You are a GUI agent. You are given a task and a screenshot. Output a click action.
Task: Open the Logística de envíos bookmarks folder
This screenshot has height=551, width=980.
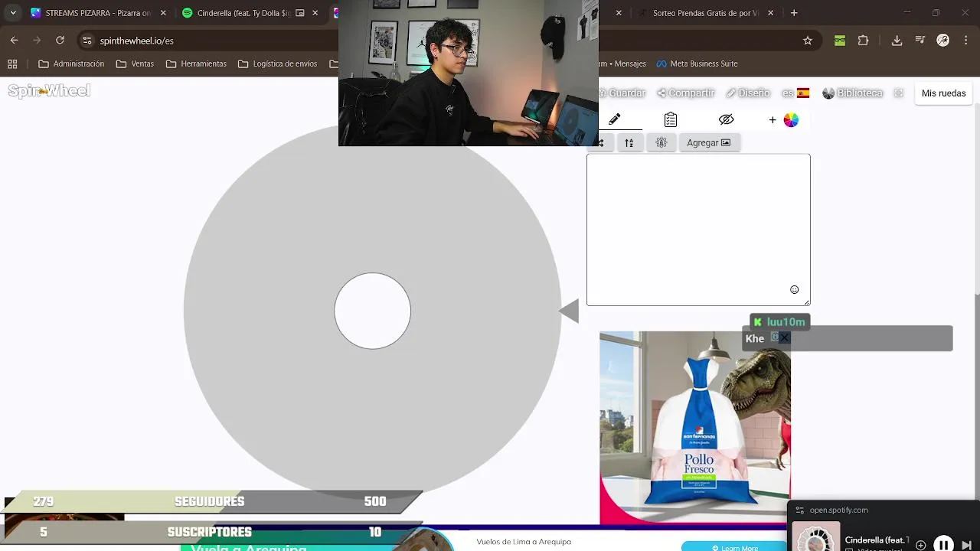[277, 64]
